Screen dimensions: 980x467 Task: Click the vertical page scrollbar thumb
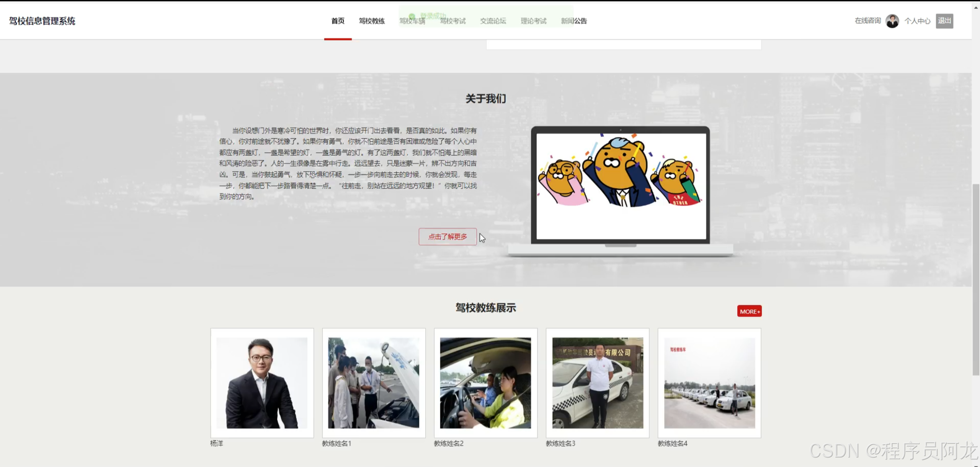975,279
